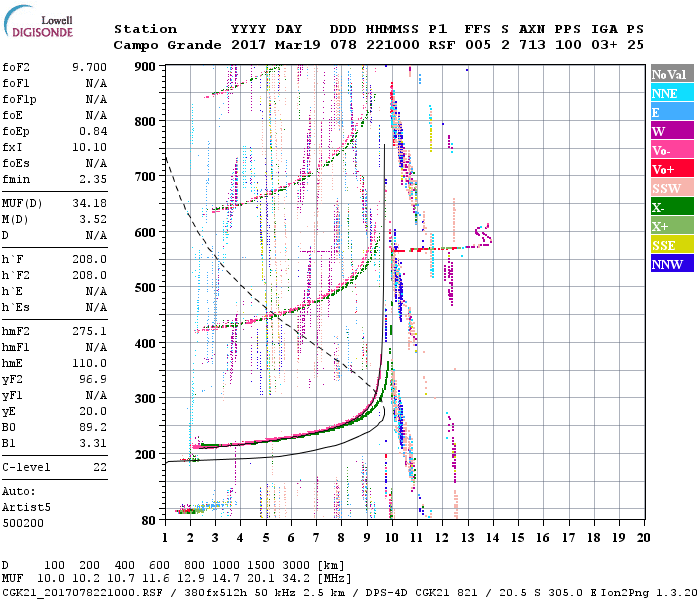
Task: Click the 900 km y-axis label
Action: tap(145, 67)
